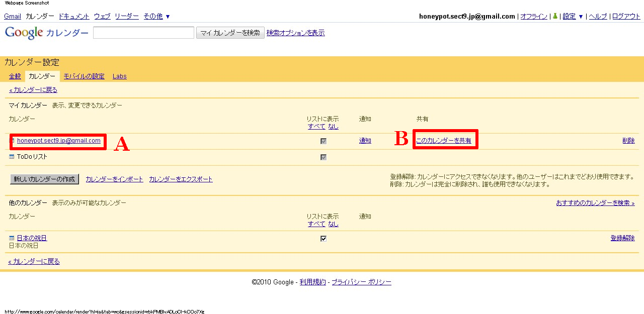
Task: Click すべて under マイカレンダー list display
Action: (316, 126)
